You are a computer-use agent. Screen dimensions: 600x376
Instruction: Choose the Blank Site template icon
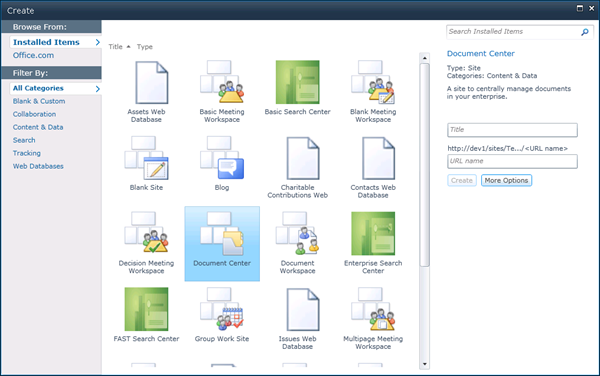[x=146, y=158]
